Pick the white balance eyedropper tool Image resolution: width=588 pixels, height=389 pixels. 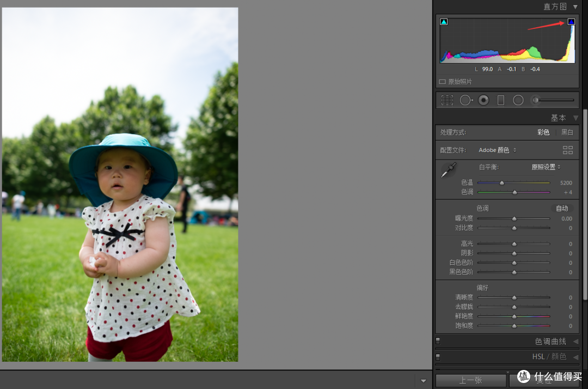click(449, 170)
